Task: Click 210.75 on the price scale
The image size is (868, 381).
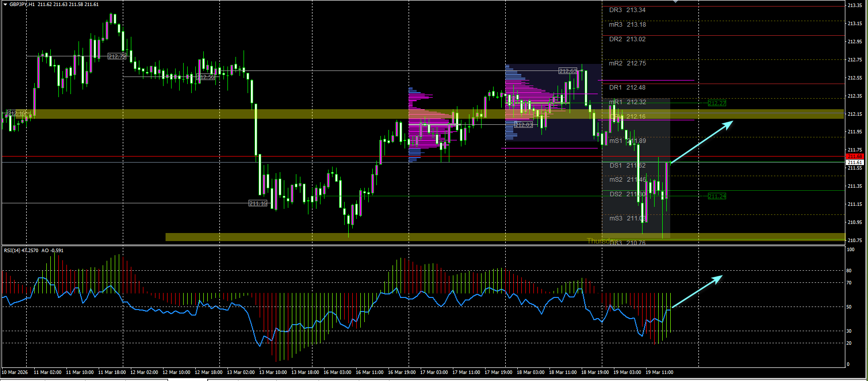Action: coord(854,241)
